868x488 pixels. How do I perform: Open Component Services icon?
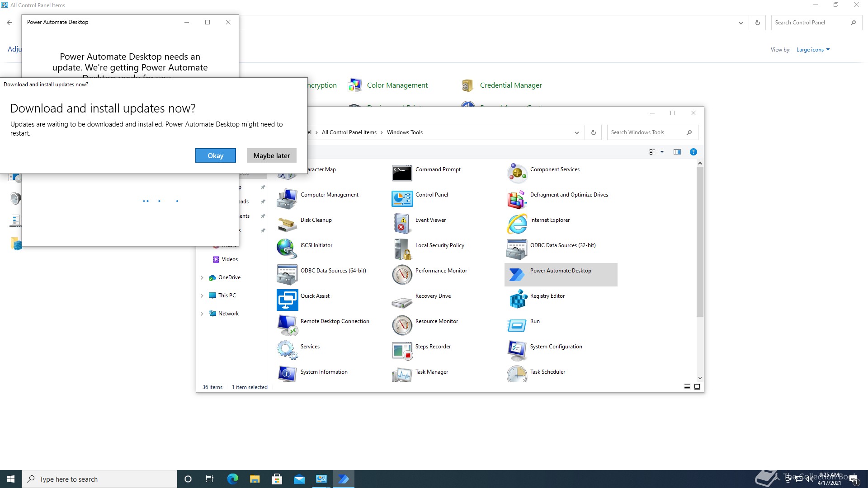(x=517, y=173)
